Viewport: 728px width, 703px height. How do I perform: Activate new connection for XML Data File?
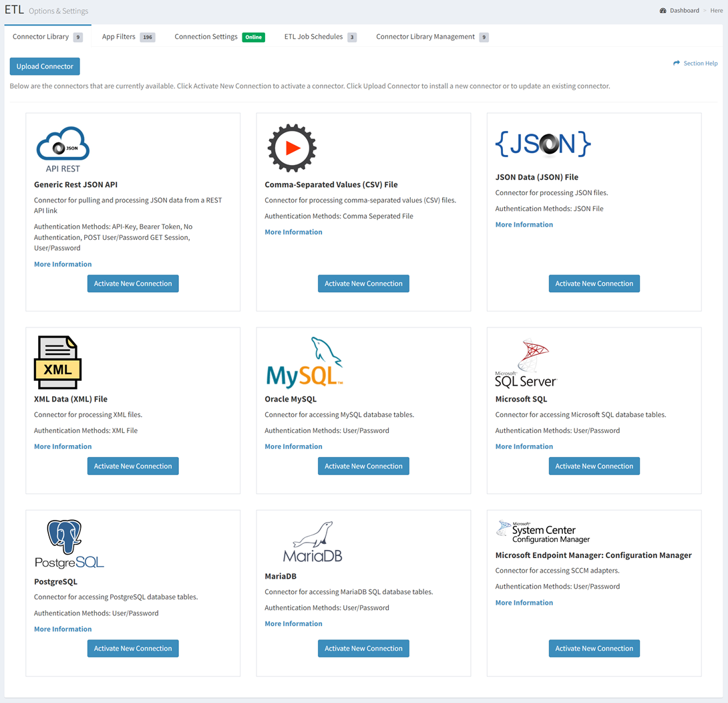point(133,466)
